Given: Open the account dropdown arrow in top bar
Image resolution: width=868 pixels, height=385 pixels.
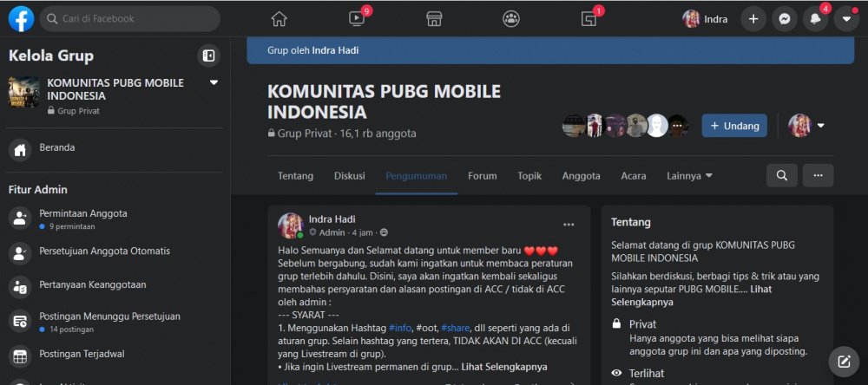Looking at the screenshot, I should pos(846,19).
